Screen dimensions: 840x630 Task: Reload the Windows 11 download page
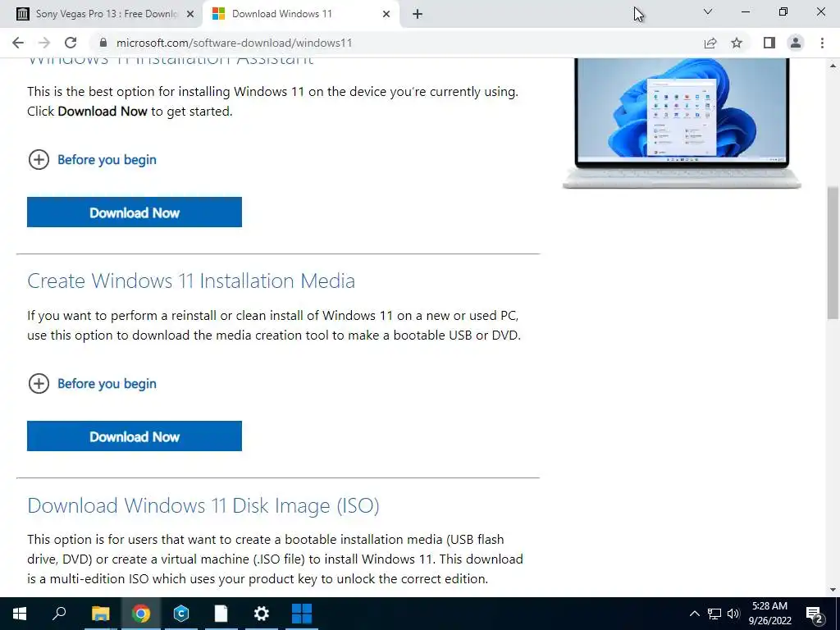pyautogui.click(x=71, y=43)
